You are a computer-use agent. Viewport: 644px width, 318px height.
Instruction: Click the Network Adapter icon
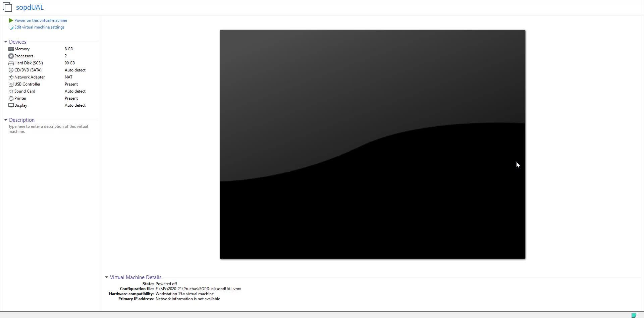coord(11,77)
